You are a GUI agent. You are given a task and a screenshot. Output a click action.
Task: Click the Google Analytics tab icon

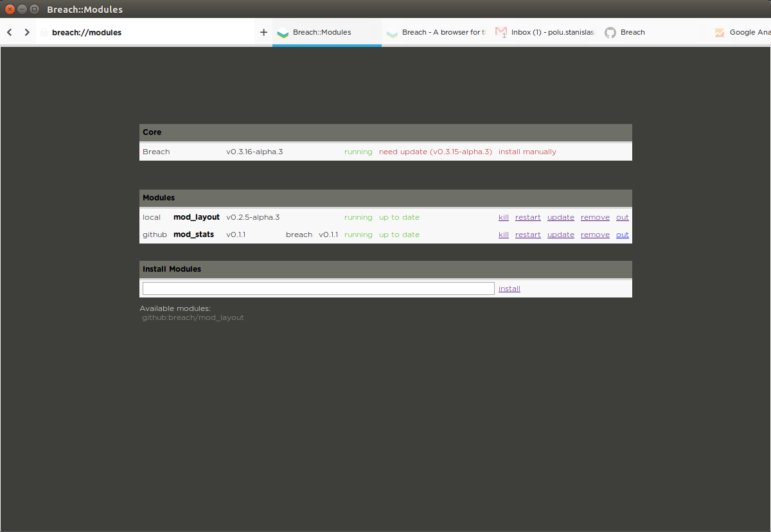click(720, 33)
